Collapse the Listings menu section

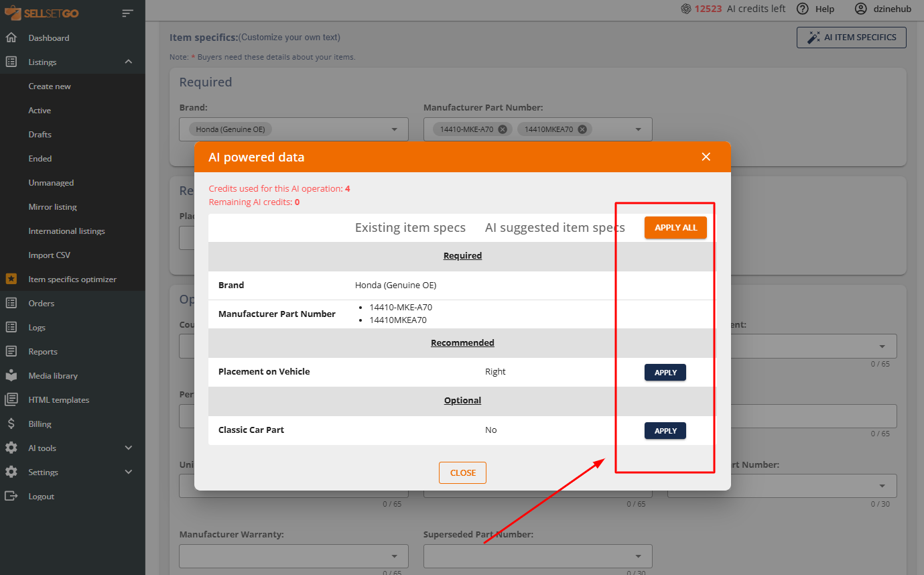[129, 62]
